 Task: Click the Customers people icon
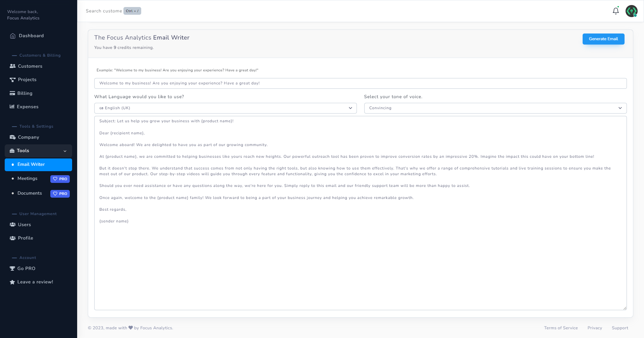pos(13,66)
